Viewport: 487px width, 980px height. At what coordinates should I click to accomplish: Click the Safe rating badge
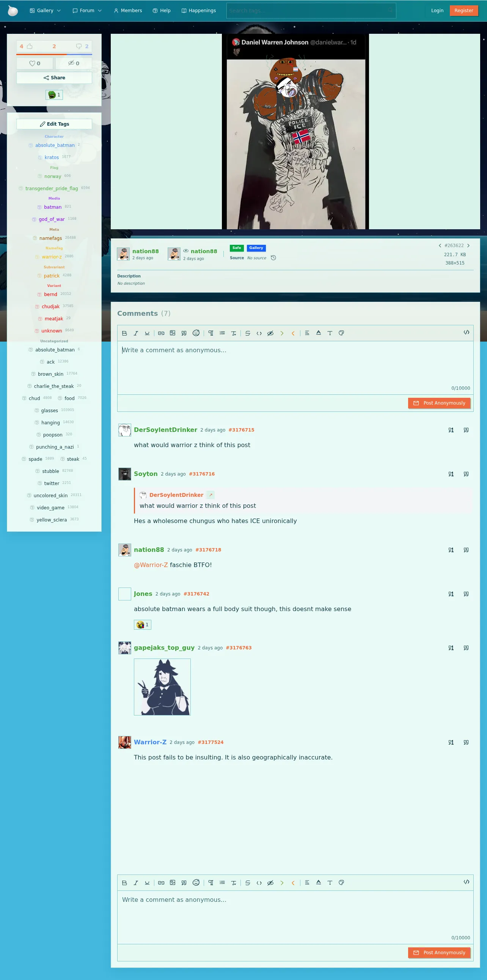[237, 248]
